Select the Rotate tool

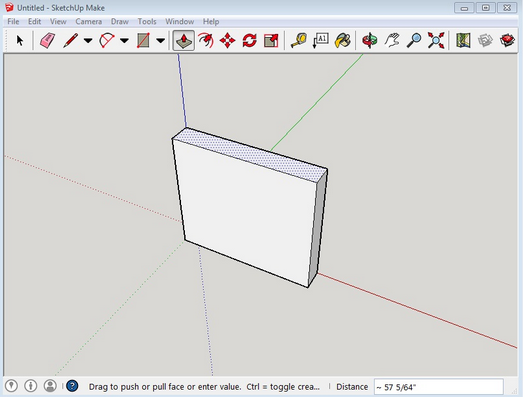coord(249,41)
